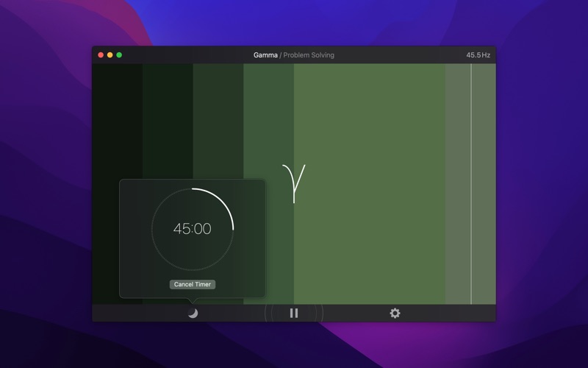Set timer on the circular dial arc
The image size is (588, 368).
pyautogui.click(x=193, y=229)
